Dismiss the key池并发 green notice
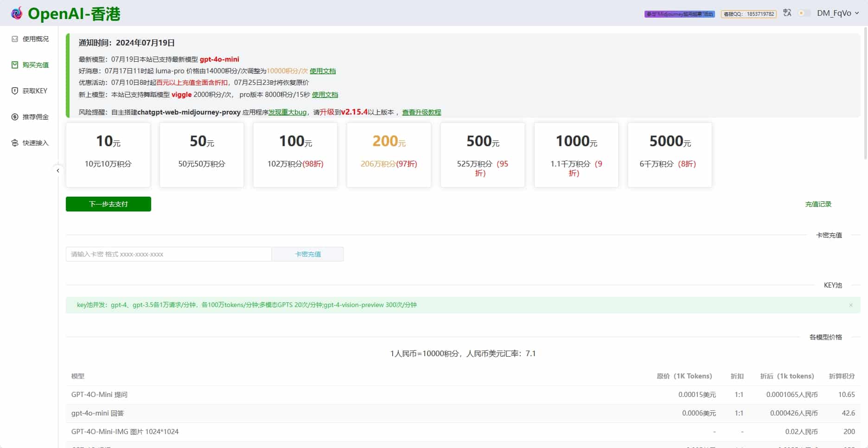The width and height of the screenshot is (868, 448). (x=851, y=305)
